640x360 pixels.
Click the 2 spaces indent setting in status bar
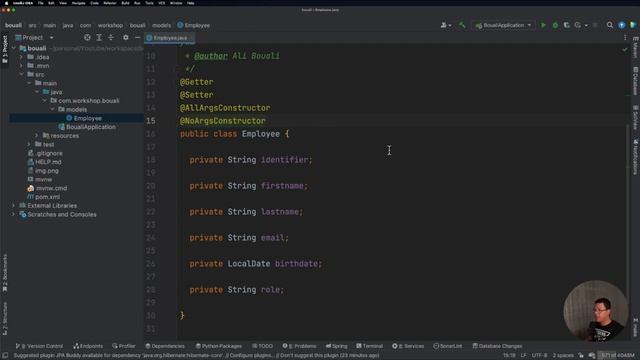(563, 356)
